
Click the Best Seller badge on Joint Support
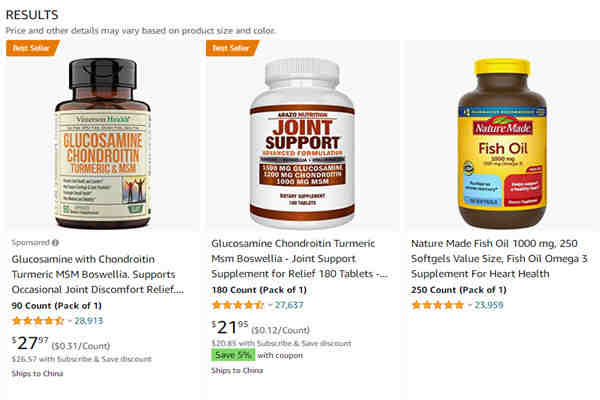[233, 48]
